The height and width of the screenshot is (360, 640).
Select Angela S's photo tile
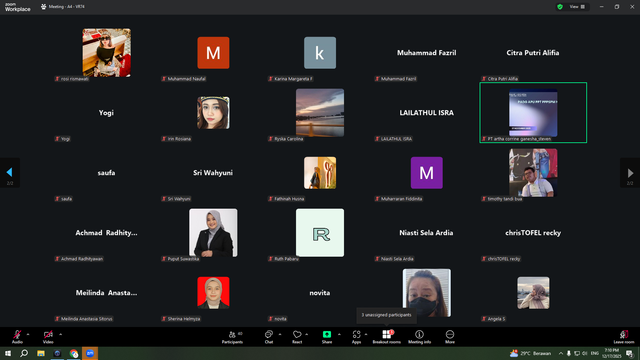[x=533, y=293]
